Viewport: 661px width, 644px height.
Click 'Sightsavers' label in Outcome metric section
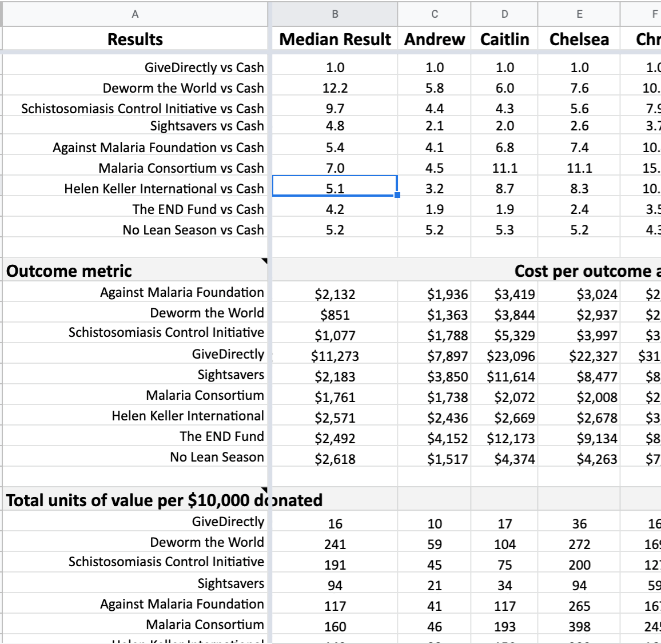[x=230, y=375]
